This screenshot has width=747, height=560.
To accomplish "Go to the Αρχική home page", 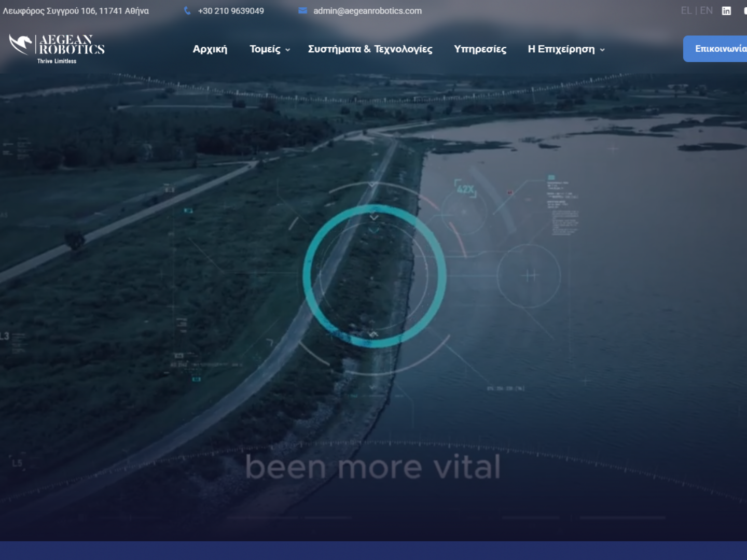I will 210,49.
